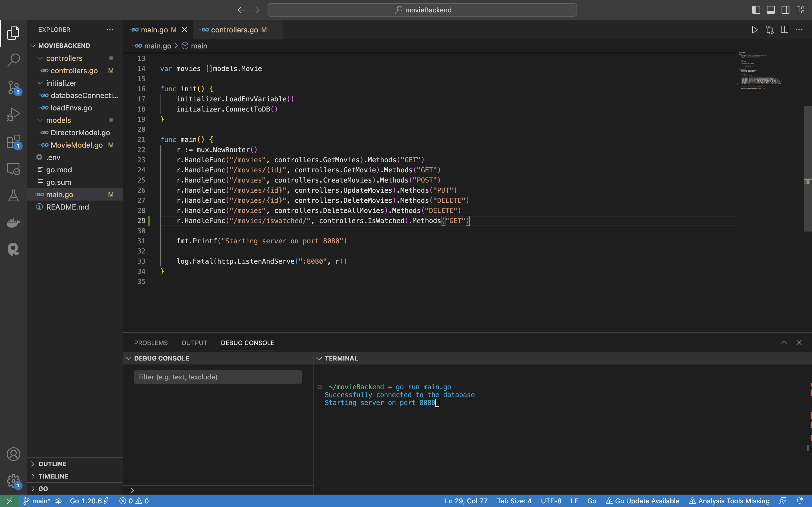Click the debug console filter field
Image resolution: width=812 pixels, height=507 pixels.
point(217,377)
